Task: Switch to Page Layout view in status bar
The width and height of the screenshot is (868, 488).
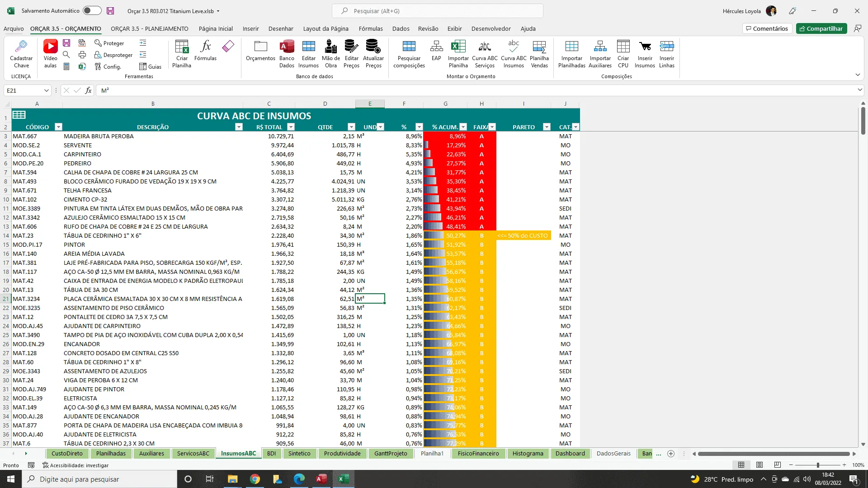Action: tap(759, 465)
